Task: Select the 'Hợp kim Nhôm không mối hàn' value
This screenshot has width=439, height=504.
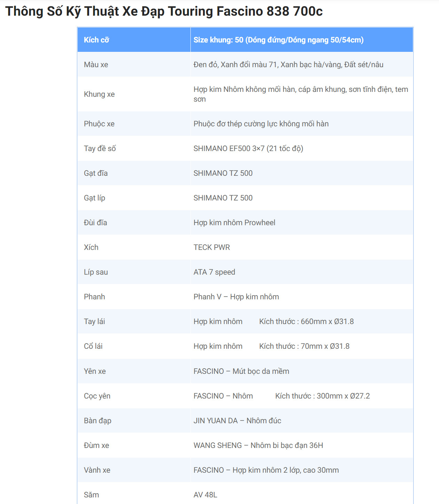Action: pos(301,94)
